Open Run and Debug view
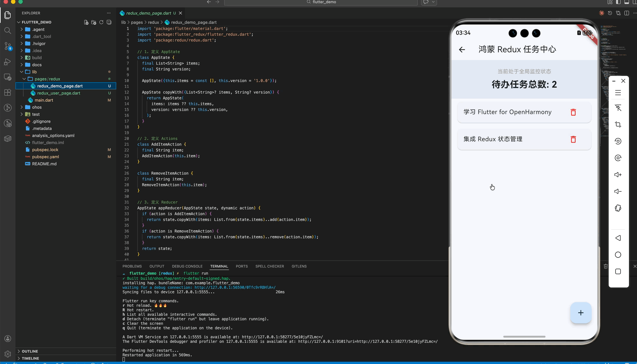The width and height of the screenshot is (637, 364). click(x=8, y=61)
